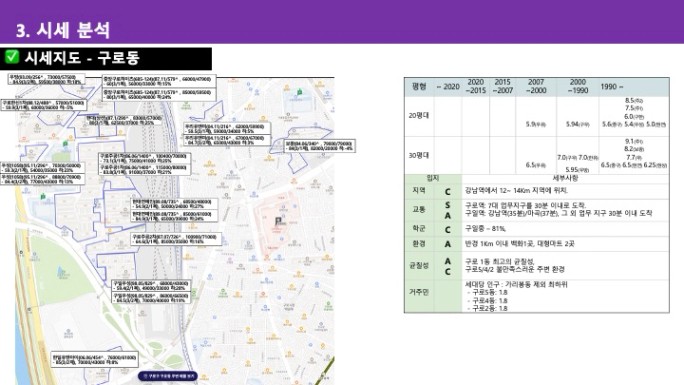Click the line 구로2동: 1.8
The image size is (684, 385).
point(488,308)
